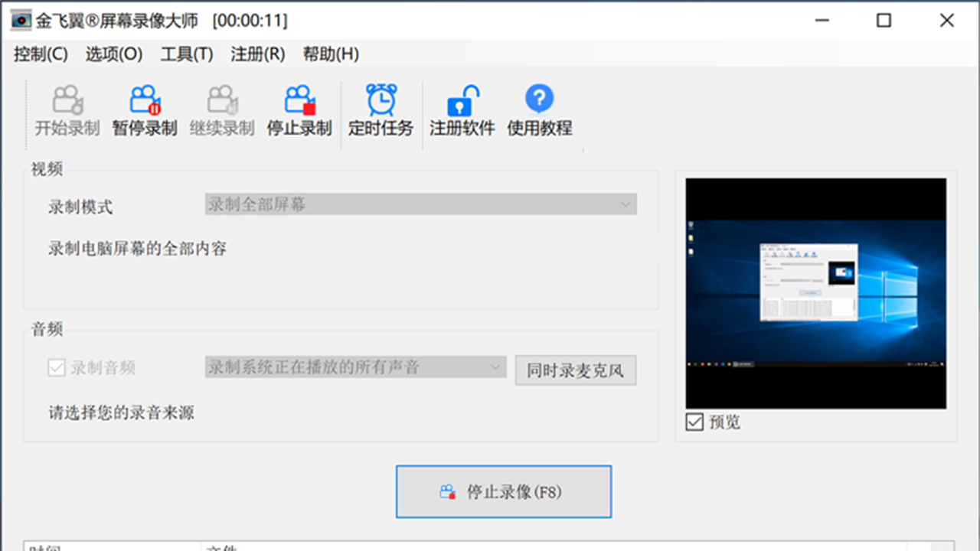Click the Start Recording (开始录制) camera icon
980x551 pixels.
pyautogui.click(x=67, y=100)
